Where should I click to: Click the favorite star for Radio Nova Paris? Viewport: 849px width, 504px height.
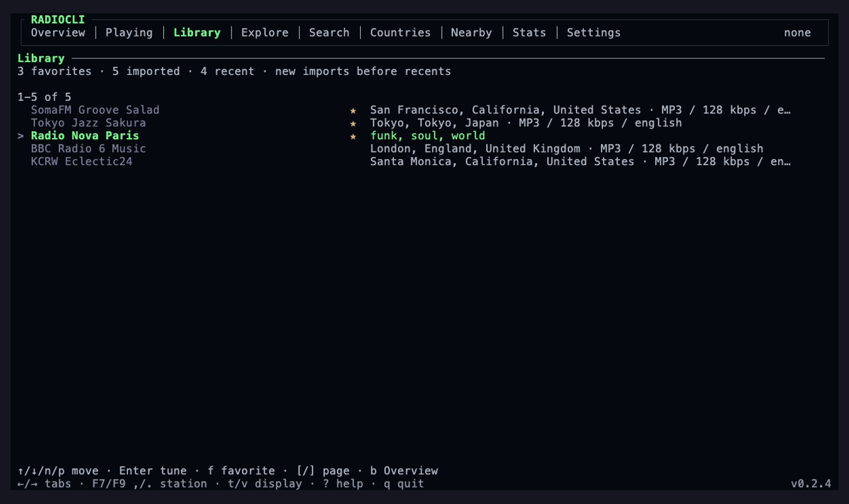[353, 136]
